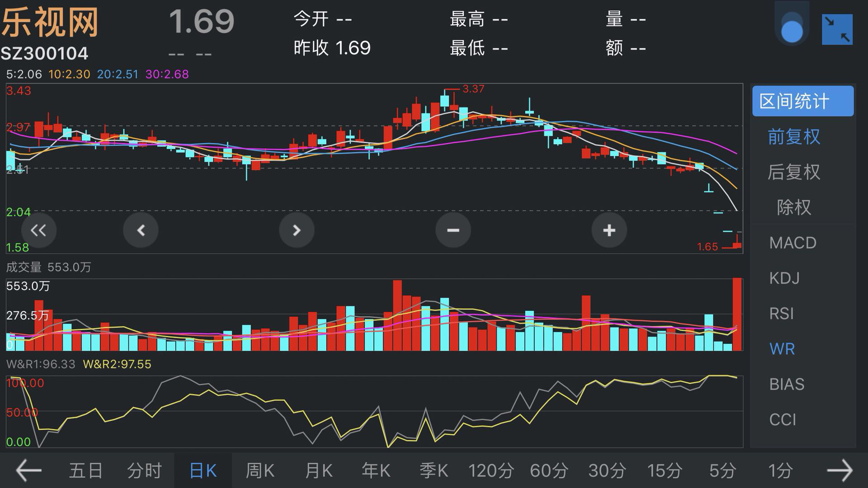Image resolution: width=868 pixels, height=488 pixels.
Task: Click stock code SZ300104
Action: (x=44, y=53)
